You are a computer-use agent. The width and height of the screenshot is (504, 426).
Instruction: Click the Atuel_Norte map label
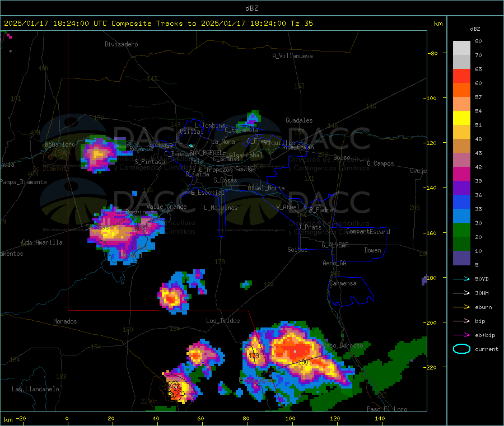click(x=266, y=188)
